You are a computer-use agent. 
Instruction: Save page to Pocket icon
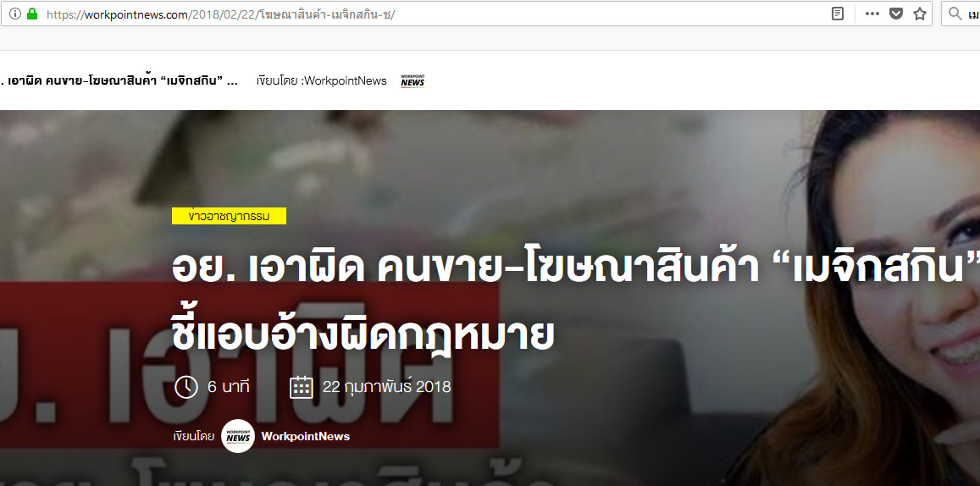(896, 14)
